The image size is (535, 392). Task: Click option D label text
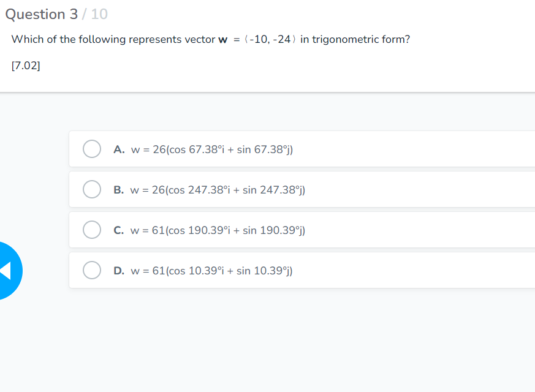pyautogui.click(x=118, y=270)
